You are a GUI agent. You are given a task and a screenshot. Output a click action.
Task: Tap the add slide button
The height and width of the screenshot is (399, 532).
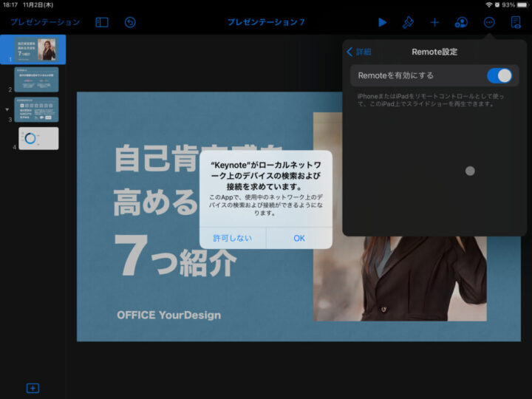point(33,388)
